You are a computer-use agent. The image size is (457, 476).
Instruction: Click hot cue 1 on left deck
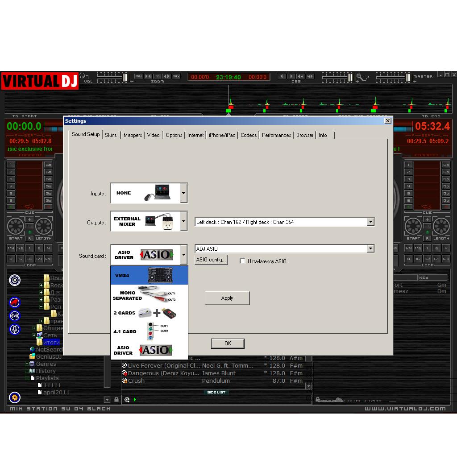[x=11, y=165]
